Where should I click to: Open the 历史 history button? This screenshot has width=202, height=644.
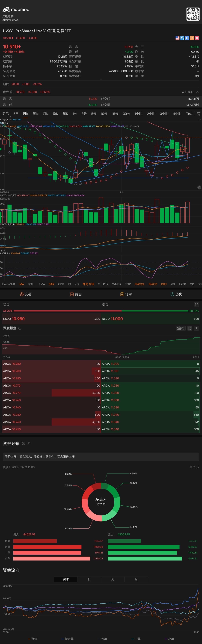pyautogui.click(x=176, y=294)
